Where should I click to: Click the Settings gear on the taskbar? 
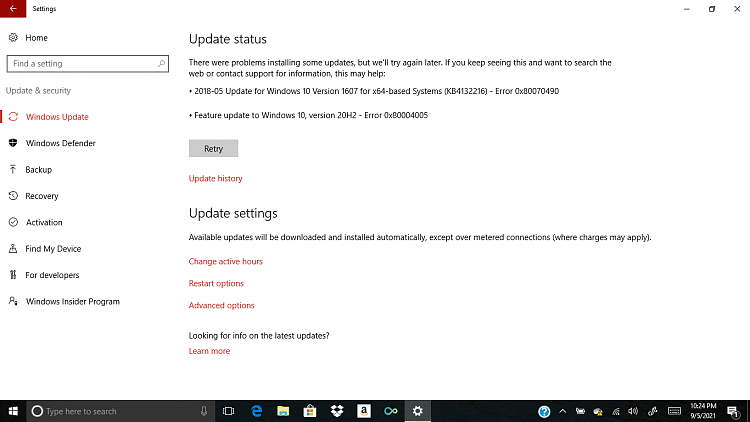(x=418, y=411)
